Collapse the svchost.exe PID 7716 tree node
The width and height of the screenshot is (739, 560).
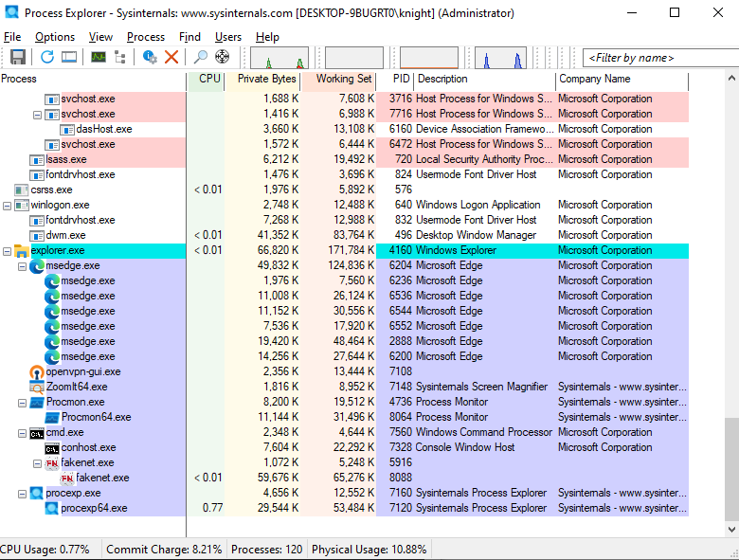point(37,115)
